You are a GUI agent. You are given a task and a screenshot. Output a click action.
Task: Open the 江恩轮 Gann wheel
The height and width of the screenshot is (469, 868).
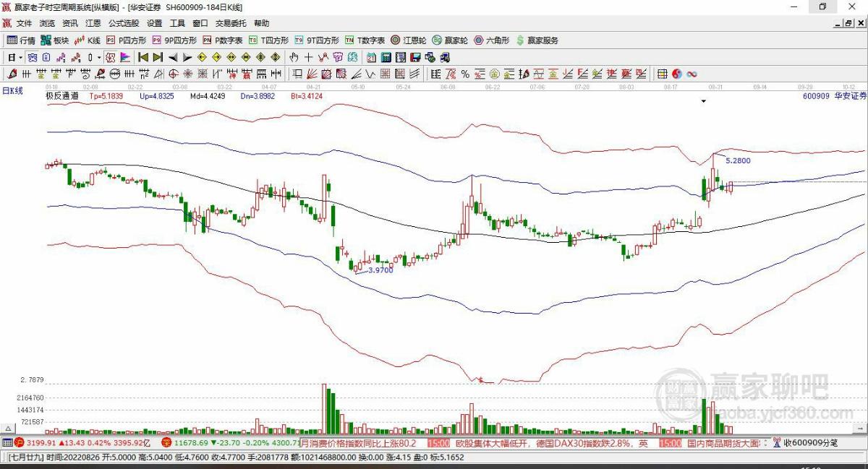(x=409, y=40)
